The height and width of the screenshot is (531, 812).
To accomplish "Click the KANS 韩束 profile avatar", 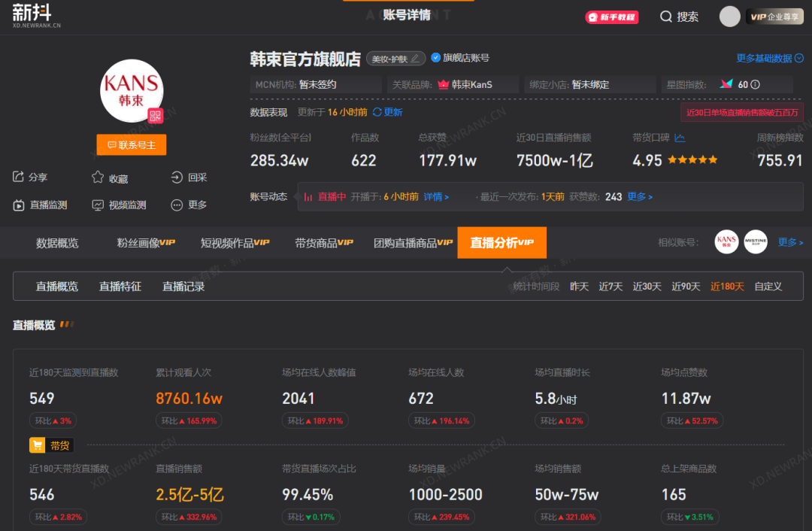I will tap(132, 91).
